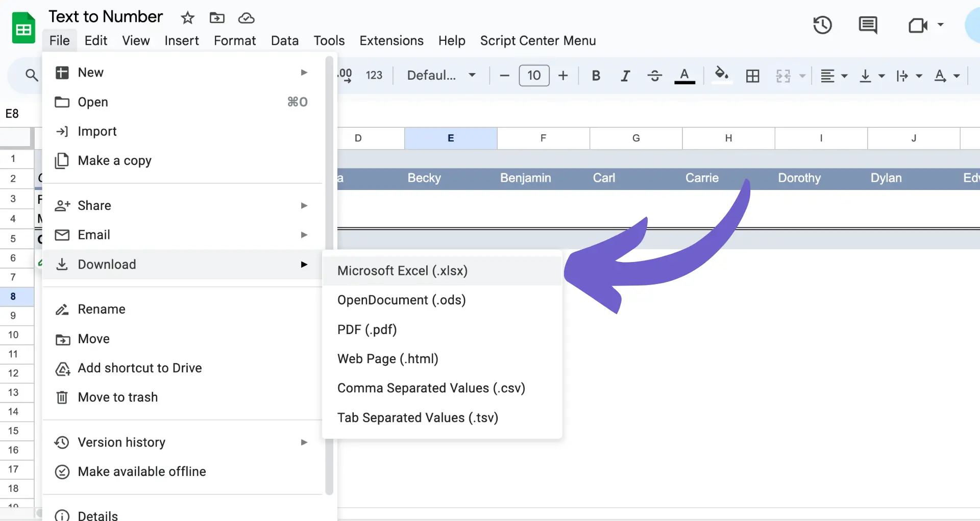
Task: Star the Text to Number document
Action: (x=187, y=18)
